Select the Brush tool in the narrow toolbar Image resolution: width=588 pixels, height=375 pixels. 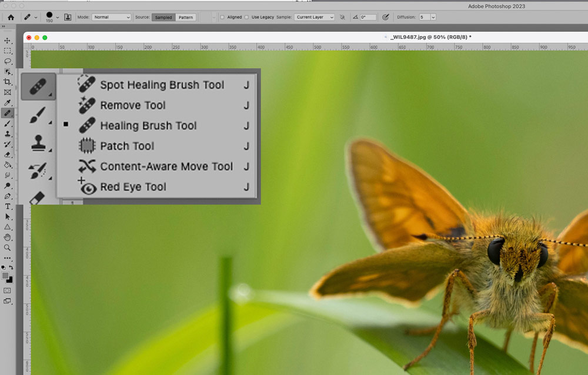coord(7,123)
